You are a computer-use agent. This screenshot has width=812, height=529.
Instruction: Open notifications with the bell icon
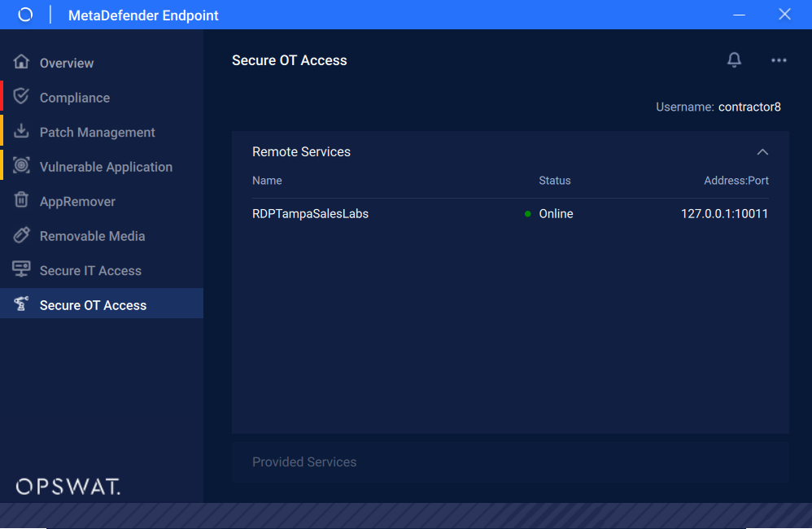click(735, 60)
